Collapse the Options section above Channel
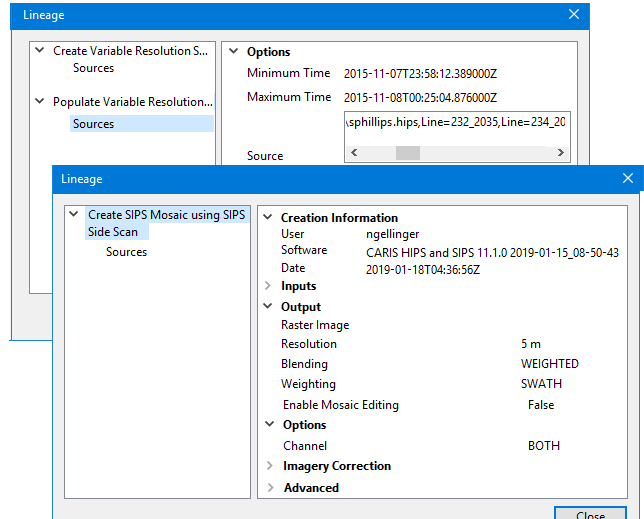 click(268, 425)
